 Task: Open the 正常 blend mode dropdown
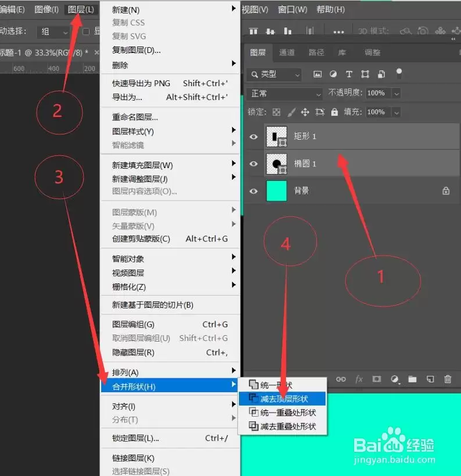tap(284, 94)
